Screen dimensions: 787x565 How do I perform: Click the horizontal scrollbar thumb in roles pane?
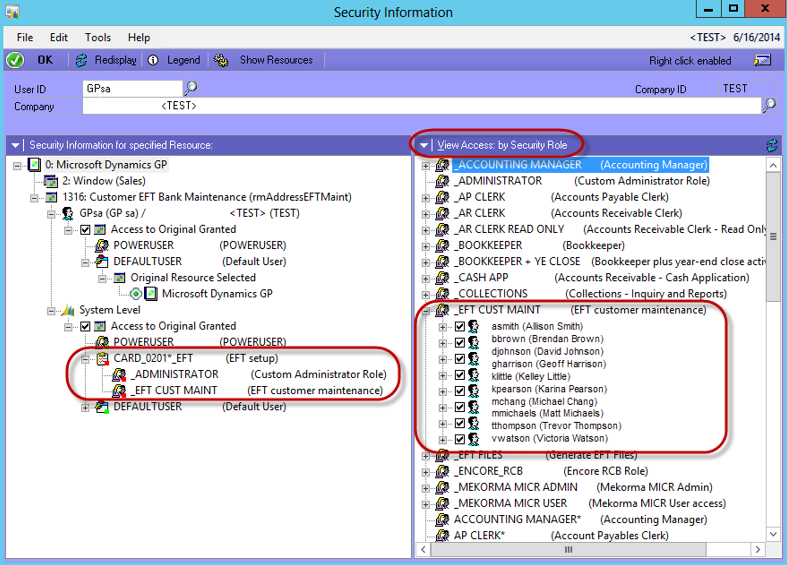[x=568, y=549]
